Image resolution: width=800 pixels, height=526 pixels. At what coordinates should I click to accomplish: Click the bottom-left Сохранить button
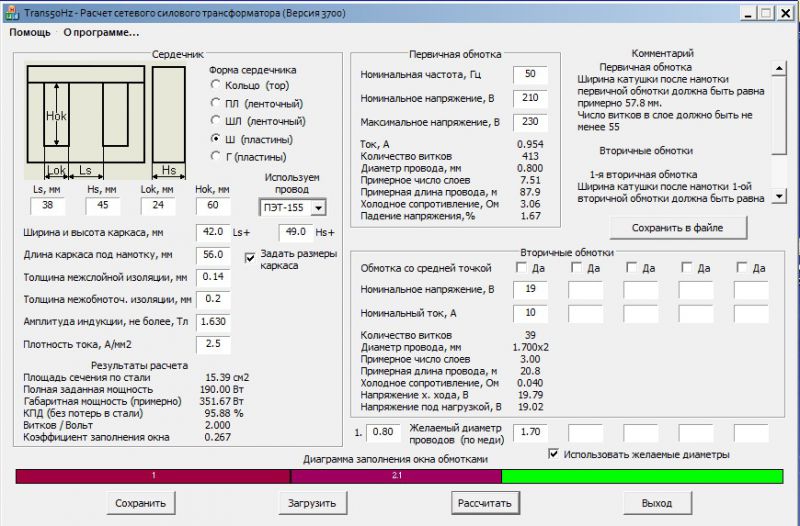pos(141,502)
